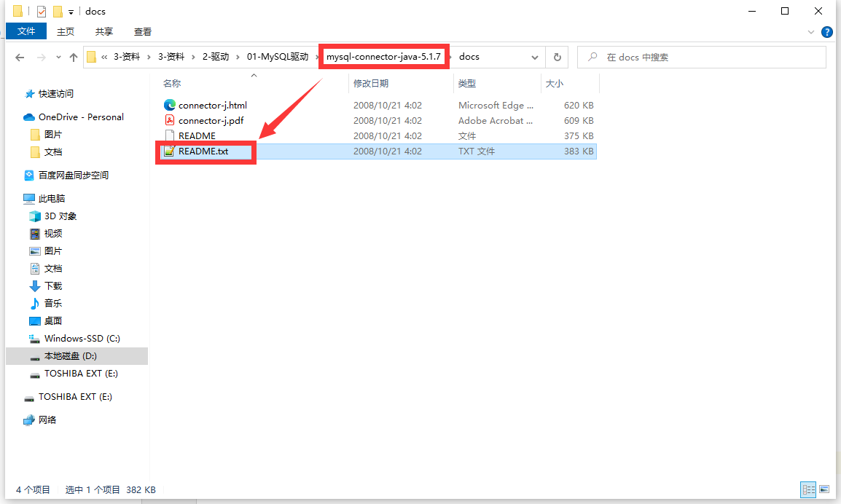Click the 网络 icon in sidebar

29,420
